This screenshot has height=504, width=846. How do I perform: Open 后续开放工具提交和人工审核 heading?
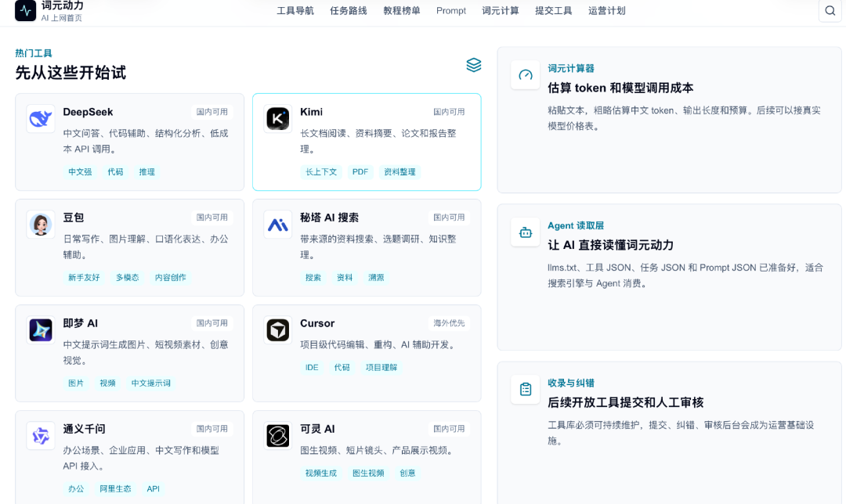tap(625, 403)
